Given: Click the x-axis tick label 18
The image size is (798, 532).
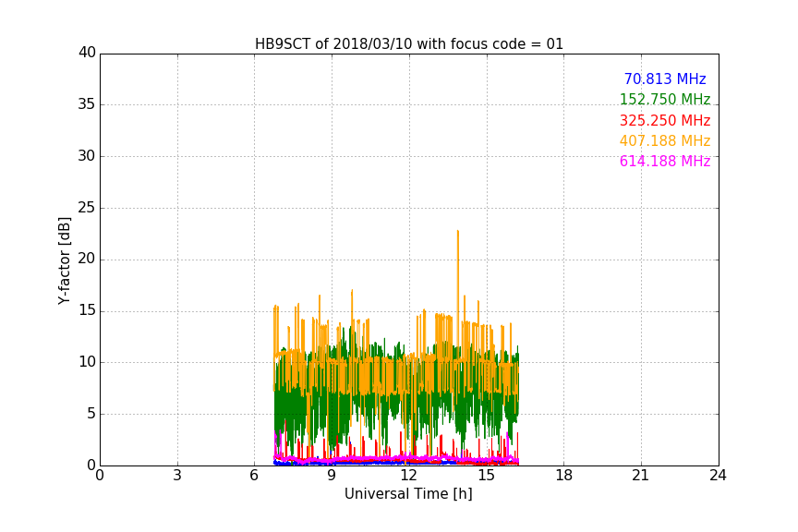Looking at the screenshot, I should coord(564,476).
